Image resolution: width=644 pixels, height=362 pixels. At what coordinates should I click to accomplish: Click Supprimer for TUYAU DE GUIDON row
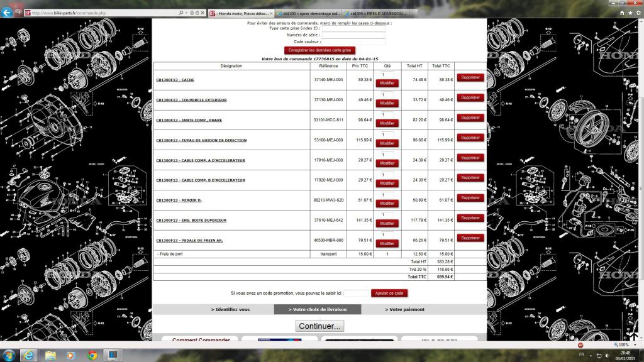[x=470, y=138]
